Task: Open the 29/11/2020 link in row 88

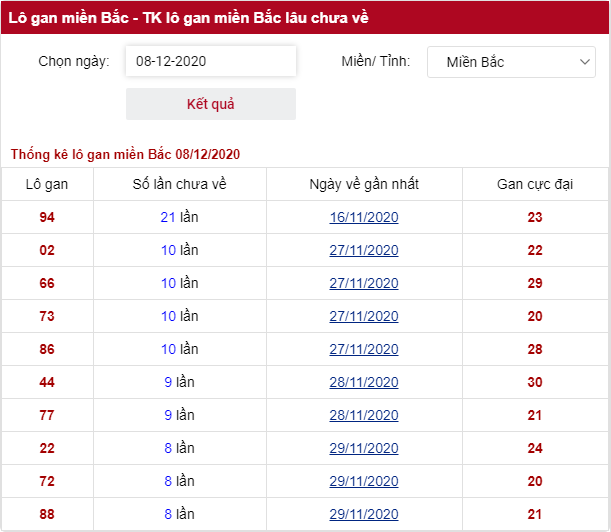Action: click(364, 514)
